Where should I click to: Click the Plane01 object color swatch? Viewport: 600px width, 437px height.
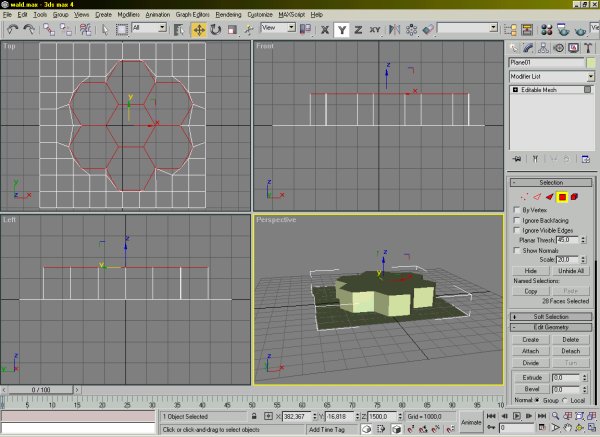click(x=591, y=63)
